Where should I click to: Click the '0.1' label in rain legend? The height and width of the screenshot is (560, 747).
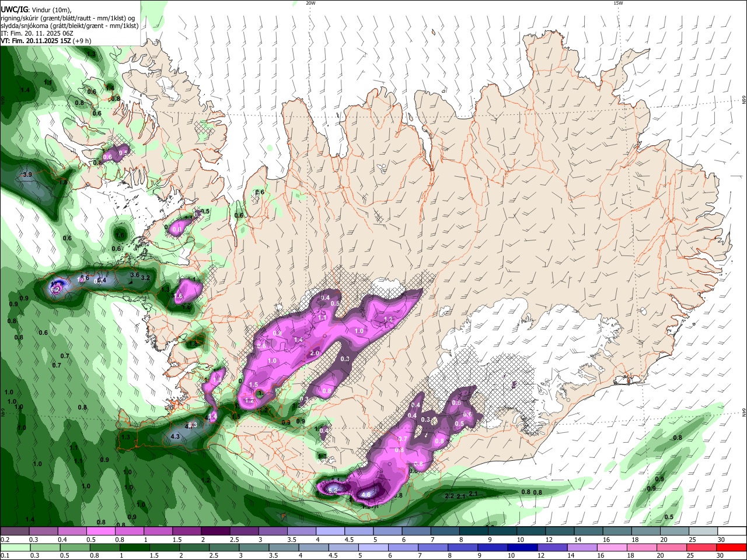click(5, 555)
